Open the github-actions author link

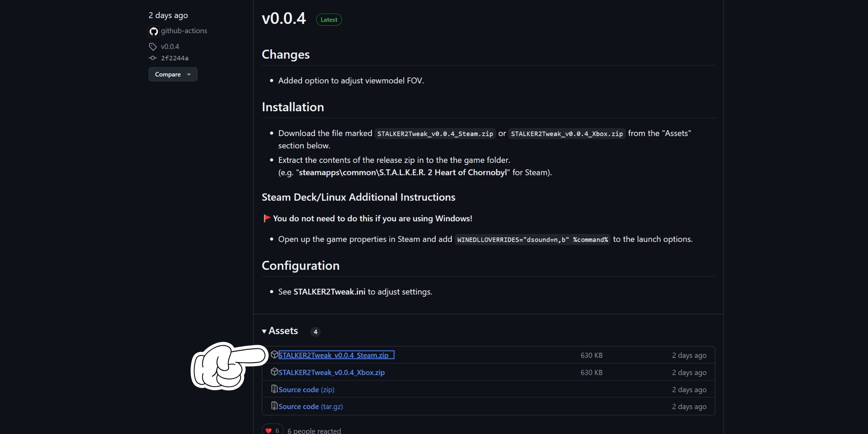[x=184, y=31]
